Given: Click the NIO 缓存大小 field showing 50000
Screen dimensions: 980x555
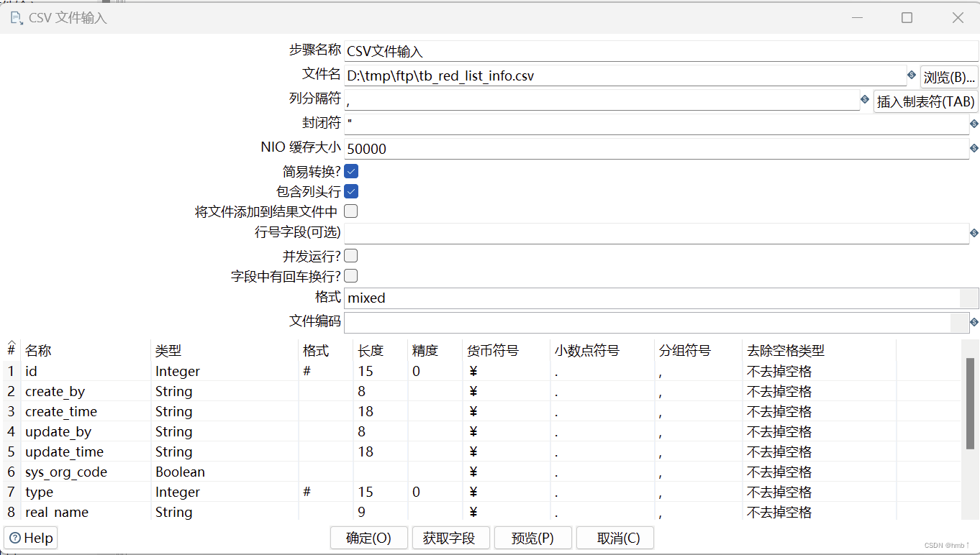Looking at the screenshot, I should (x=656, y=149).
